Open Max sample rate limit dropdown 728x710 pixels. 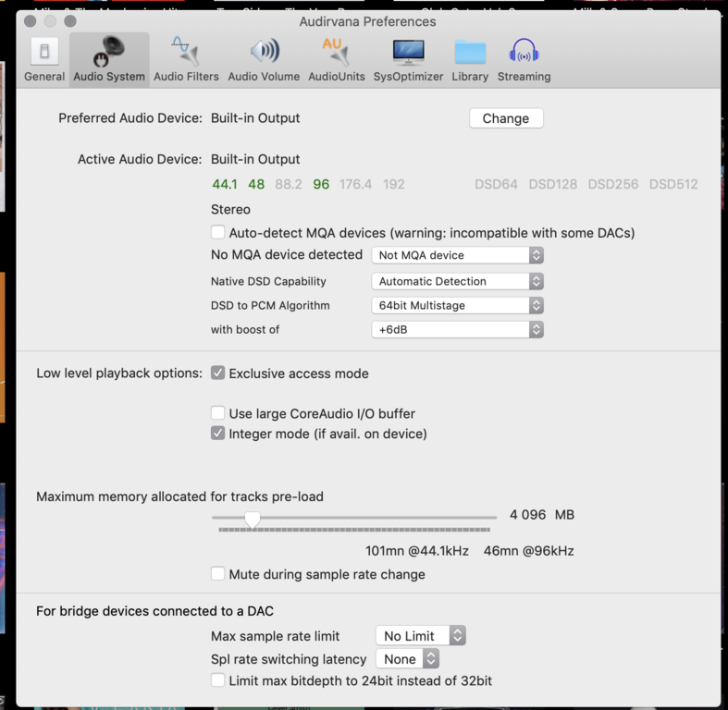pyautogui.click(x=421, y=636)
